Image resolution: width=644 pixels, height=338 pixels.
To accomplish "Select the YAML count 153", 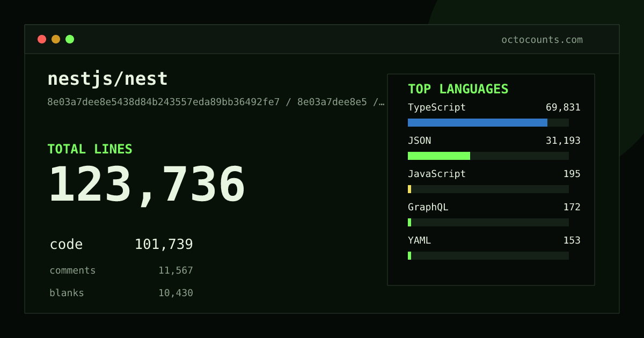I will point(572,240).
